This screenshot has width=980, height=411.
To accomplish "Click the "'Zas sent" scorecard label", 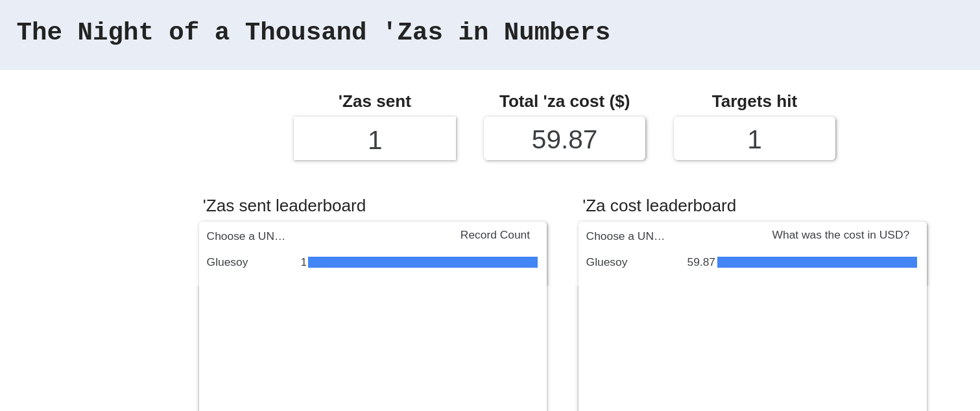I will 374,101.
